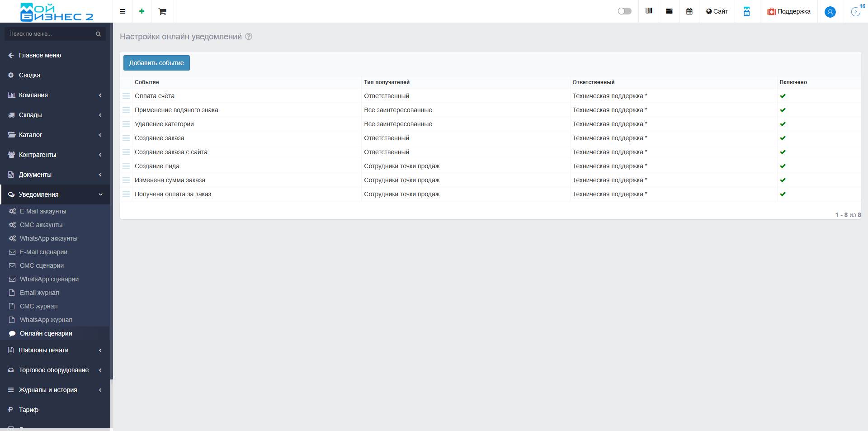Toggle the switch in the top header
This screenshot has width=868, height=431.
coord(624,11)
